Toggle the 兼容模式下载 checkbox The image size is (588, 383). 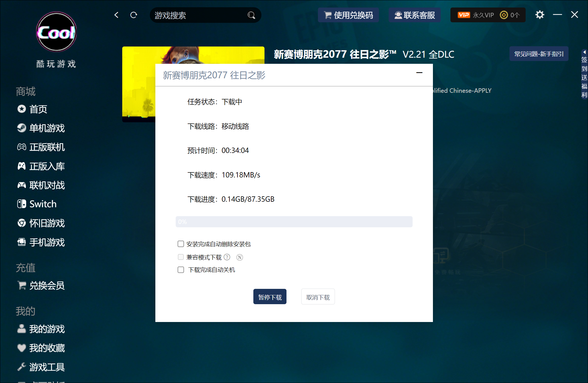181,257
